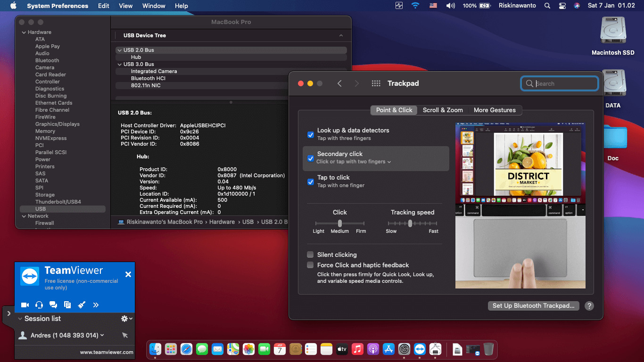Start a video call in TeamViewer
Viewport: 644px width, 362px height.
25,305
